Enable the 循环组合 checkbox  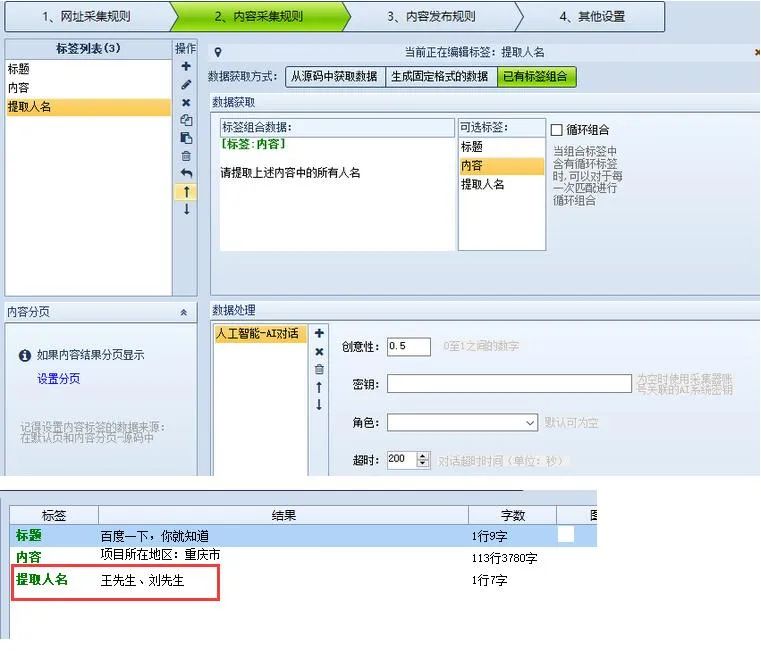[x=557, y=129]
